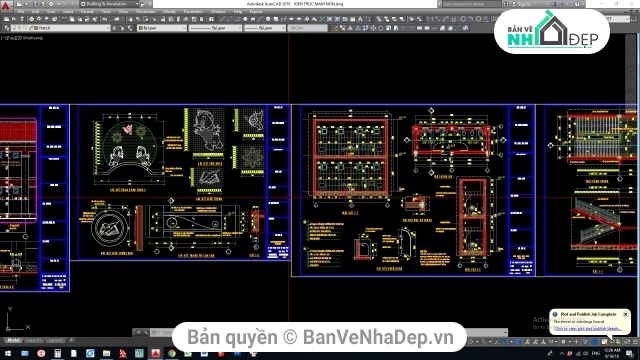Select the Rectangle draw tool
This screenshot has width=640, height=360.
252,19
